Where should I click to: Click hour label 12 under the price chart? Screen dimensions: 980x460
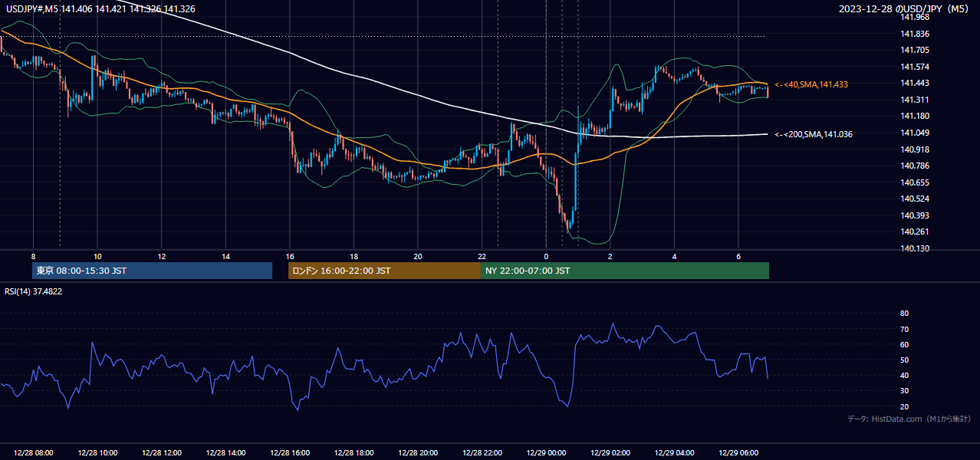[x=161, y=256]
